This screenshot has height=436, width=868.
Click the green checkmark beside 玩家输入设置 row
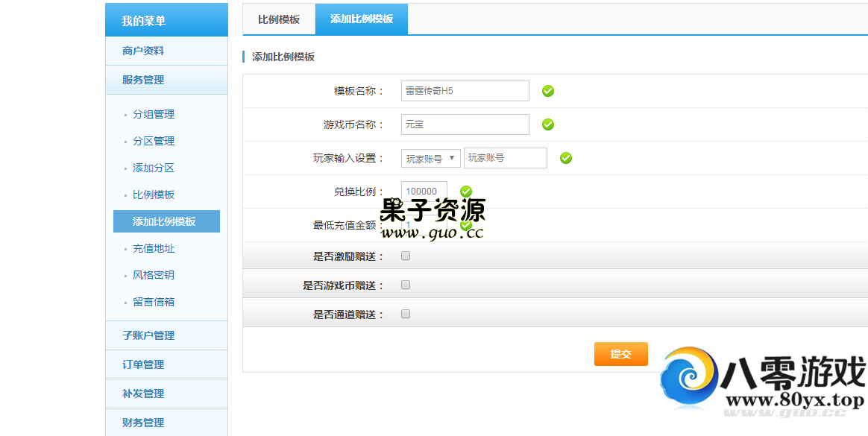(566, 158)
